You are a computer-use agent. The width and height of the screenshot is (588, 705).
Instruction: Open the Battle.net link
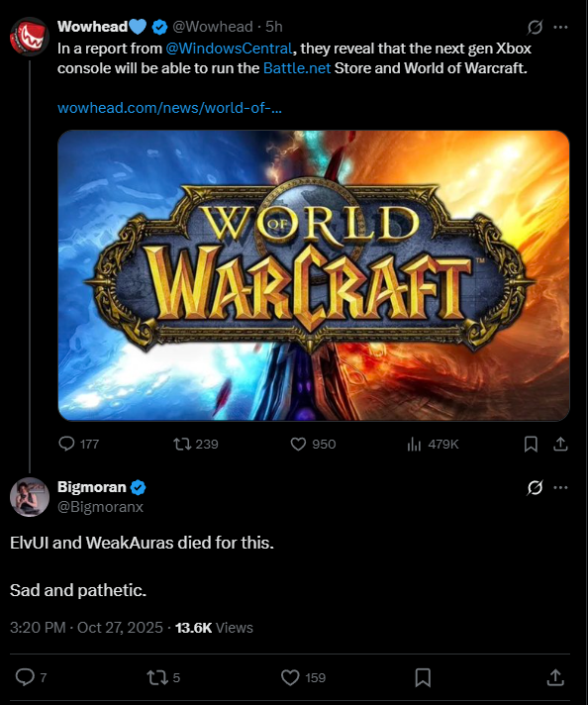(x=297, y=68)
